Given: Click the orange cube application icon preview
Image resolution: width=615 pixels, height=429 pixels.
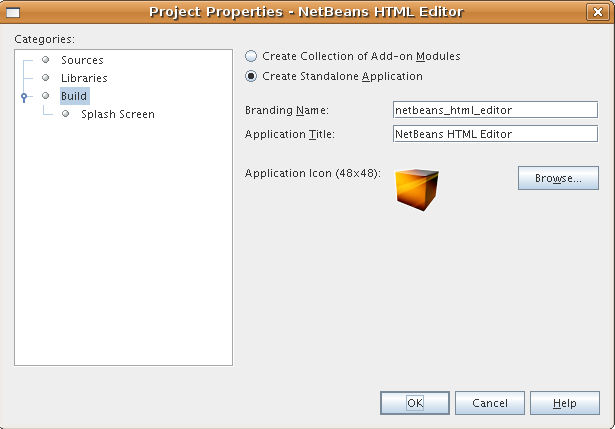Looking at the screenshot, I should 417,188.
